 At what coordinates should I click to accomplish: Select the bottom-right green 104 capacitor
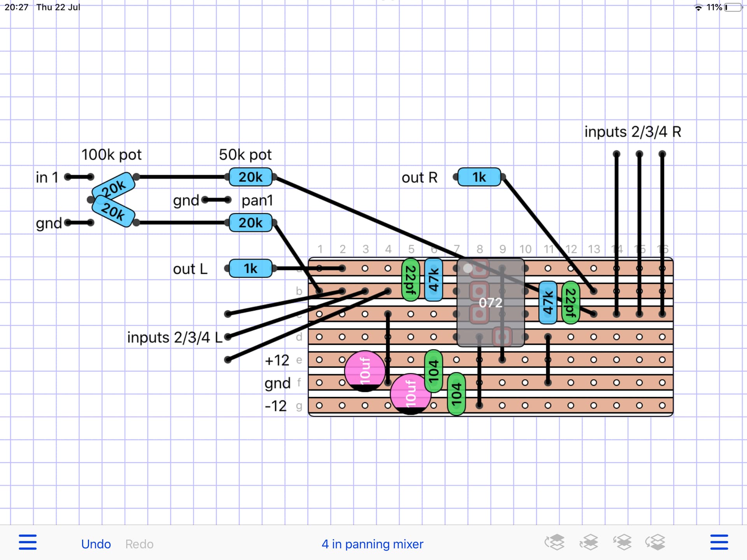(x=456, y=394)
